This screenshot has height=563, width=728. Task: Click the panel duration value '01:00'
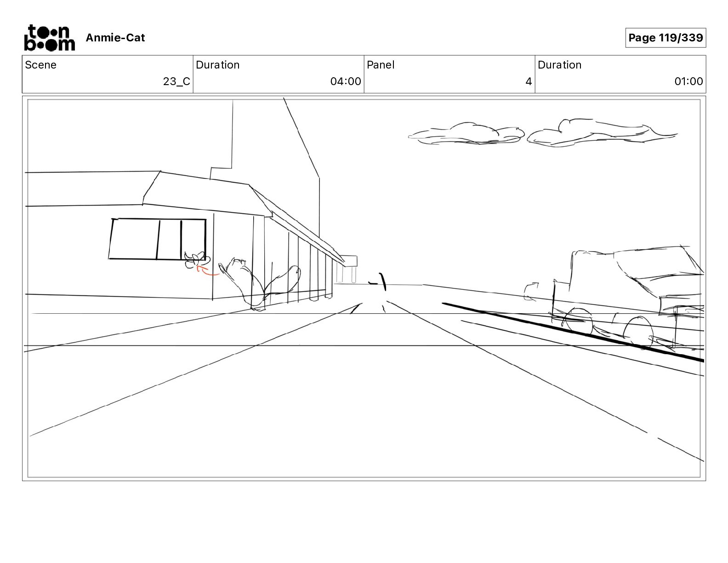pyautogui.click(x=688, y=81)
